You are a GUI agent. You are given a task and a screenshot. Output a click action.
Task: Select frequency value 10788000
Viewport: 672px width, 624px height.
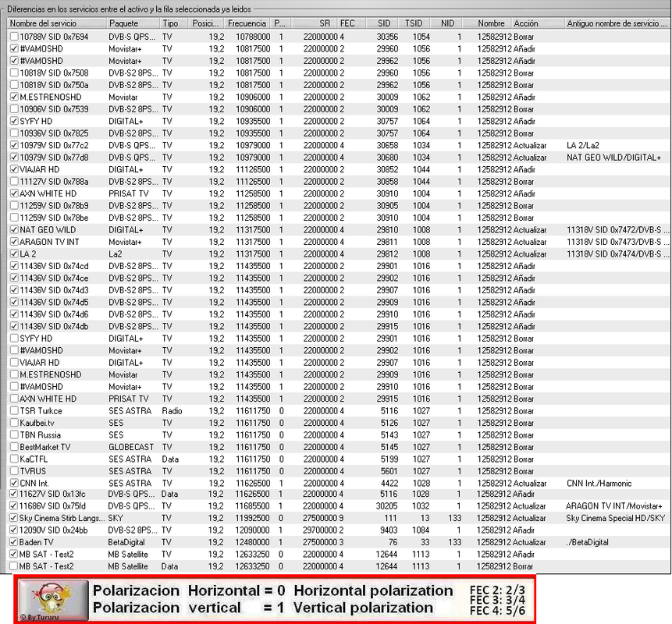click(253, 37)
